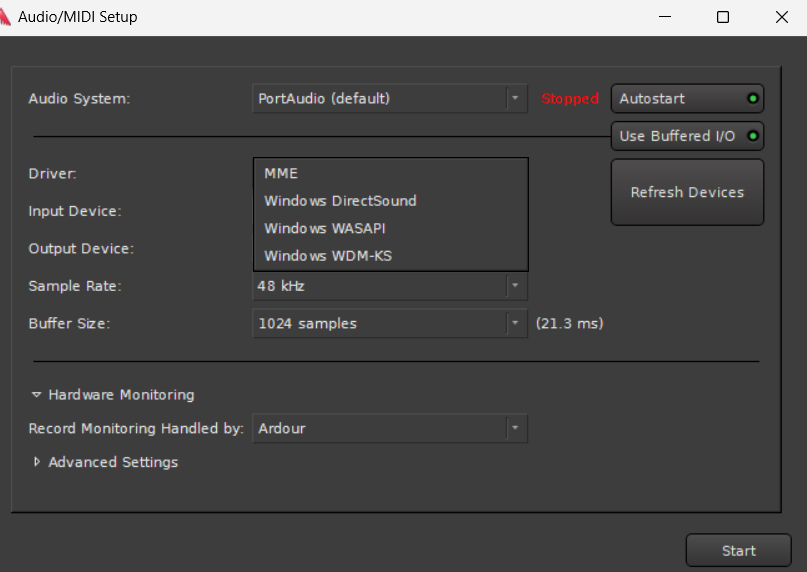Viewport: 807px width, 572px height.
Task: Click the Sample Rate dropdown arrow
Action: 515,286
